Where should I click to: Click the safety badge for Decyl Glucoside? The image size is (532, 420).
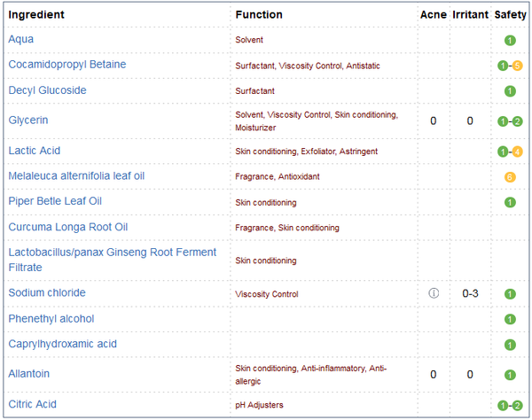510,91
